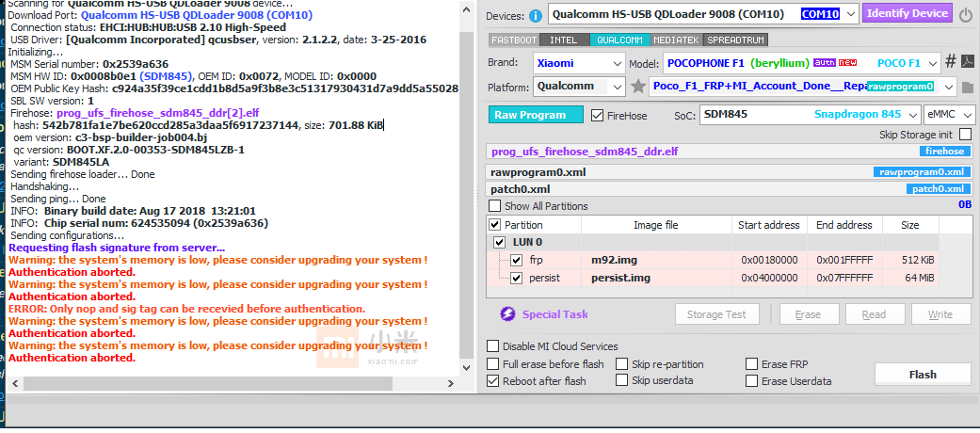Switch to the FASTBOOT tab

coord(514,40)
